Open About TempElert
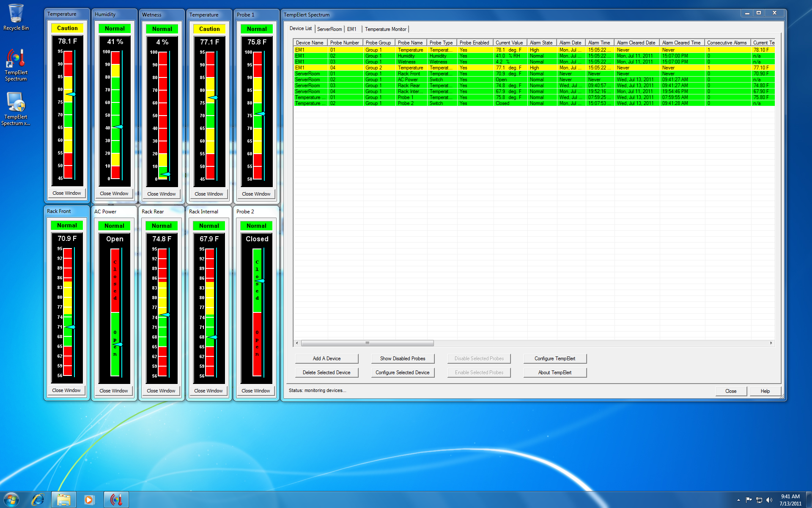 555,373
